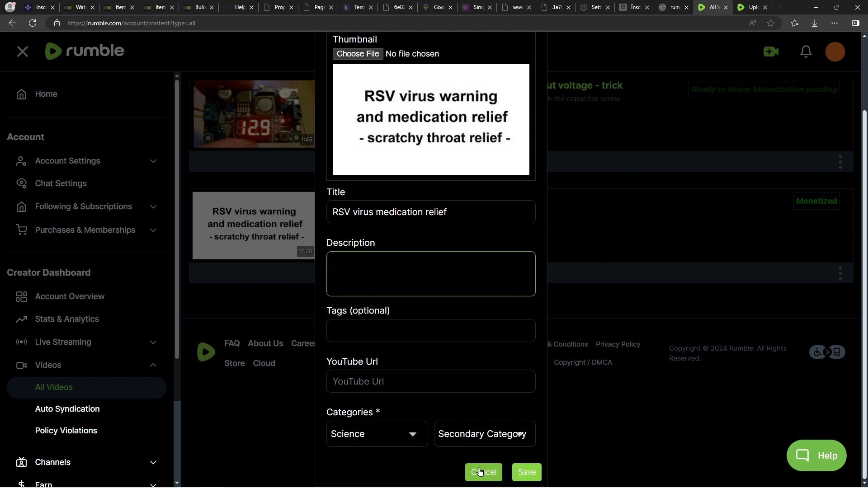Add page to favorites star icon
The height and width of the screenshot is (488, 868).
click(x=771, y=23)
